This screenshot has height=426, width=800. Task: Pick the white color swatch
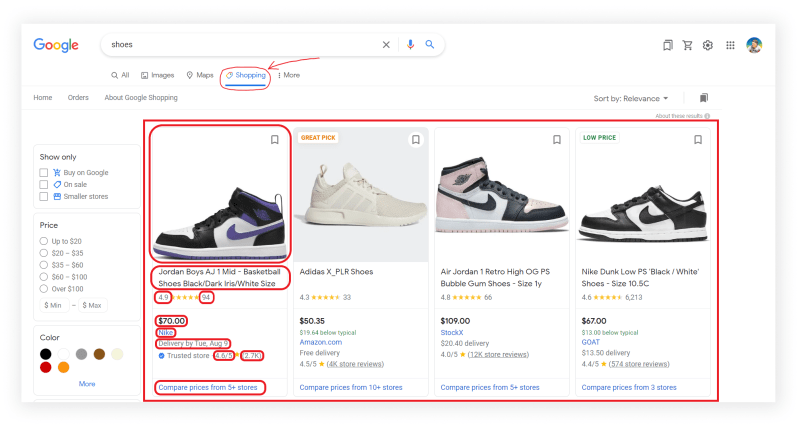[x=64, y=354]
